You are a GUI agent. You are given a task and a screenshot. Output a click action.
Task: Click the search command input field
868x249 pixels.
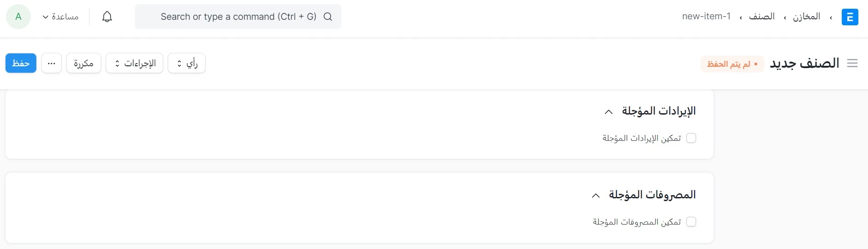(238, 17)
